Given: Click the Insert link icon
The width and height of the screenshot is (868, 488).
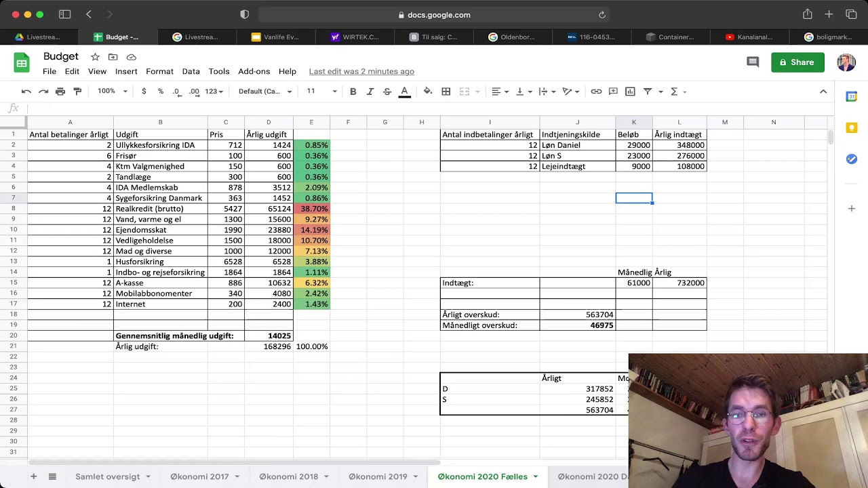Looking at the screenshot, I should (x=596, y=91).
